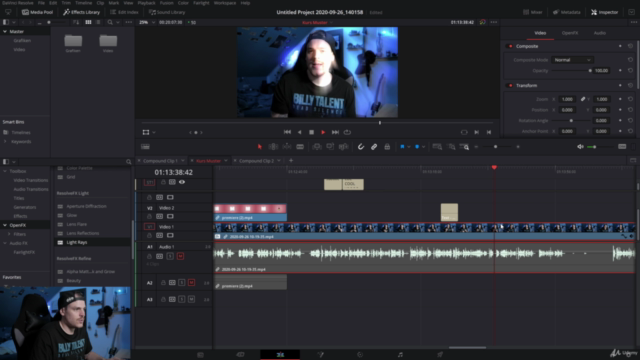
Task: Click the Detail Zoom icon
Action: pos(451,147)
